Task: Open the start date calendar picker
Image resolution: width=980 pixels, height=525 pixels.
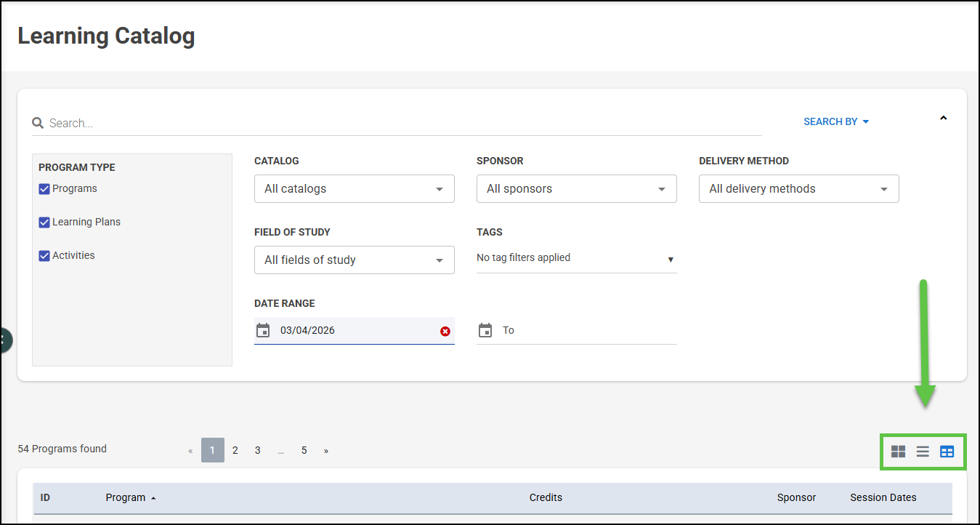Action: pos(263,331)
